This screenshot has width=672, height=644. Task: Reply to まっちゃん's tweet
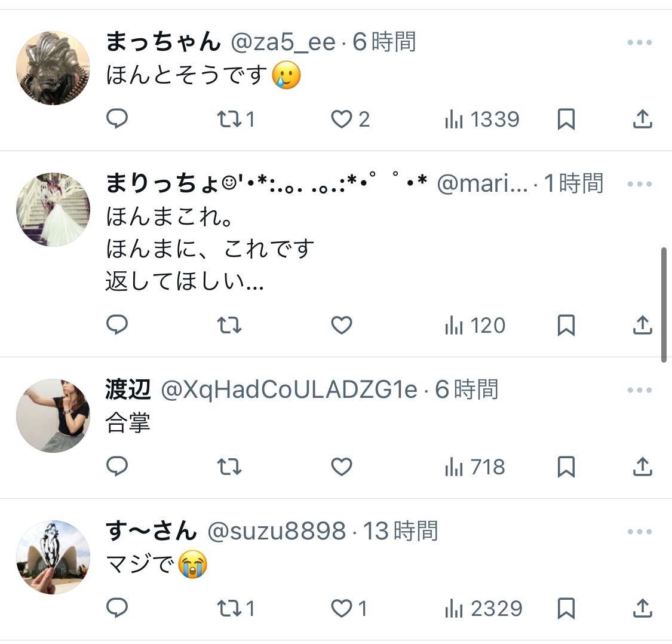(117, 119)
